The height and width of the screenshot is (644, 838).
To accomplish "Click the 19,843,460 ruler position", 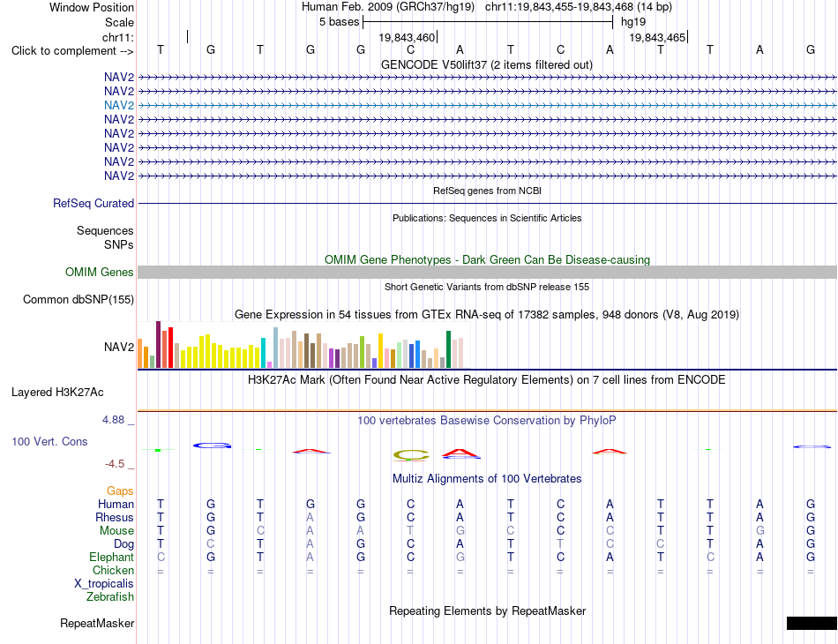I will pos(407,37).
